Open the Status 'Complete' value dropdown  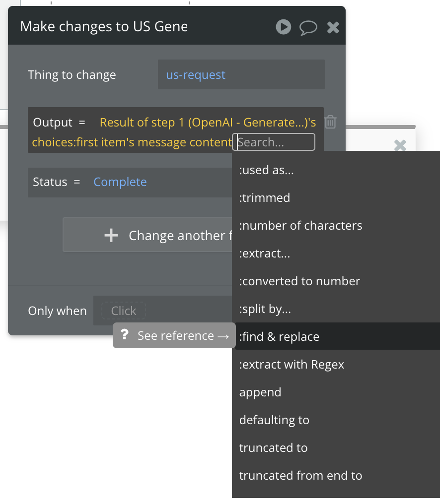[x=120, y=182]
